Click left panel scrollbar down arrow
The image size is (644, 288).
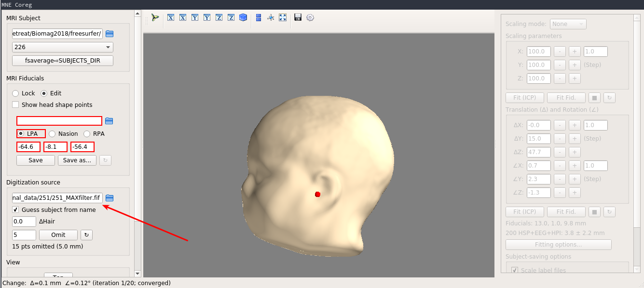(137, 274)
